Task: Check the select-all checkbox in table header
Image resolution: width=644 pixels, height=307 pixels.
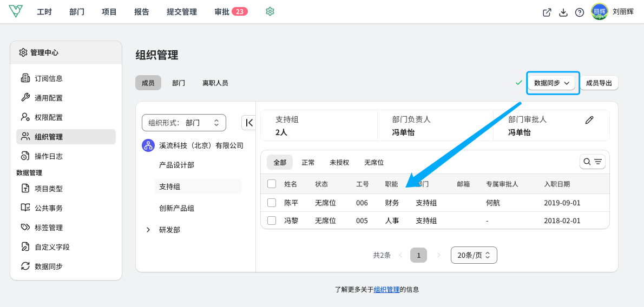Action: 272,184
